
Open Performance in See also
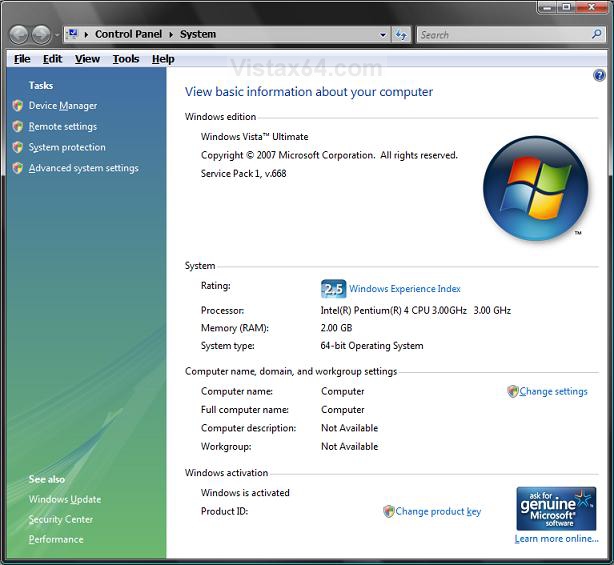pyautogui.click(x=56, y=539)
